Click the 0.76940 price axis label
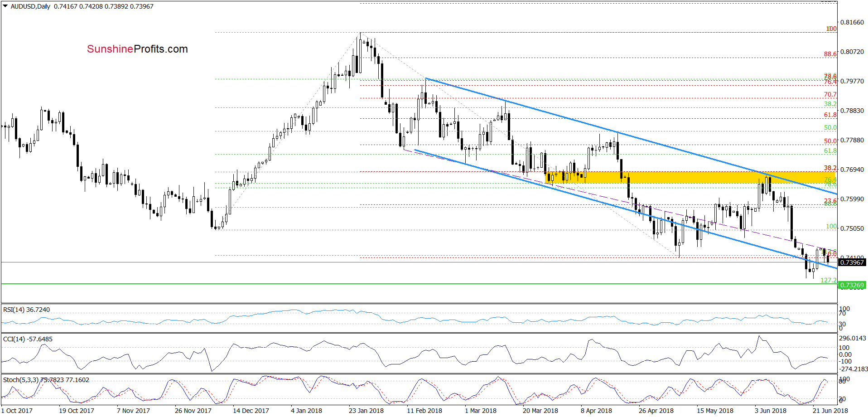868x417 pixels. coord(852,170)
